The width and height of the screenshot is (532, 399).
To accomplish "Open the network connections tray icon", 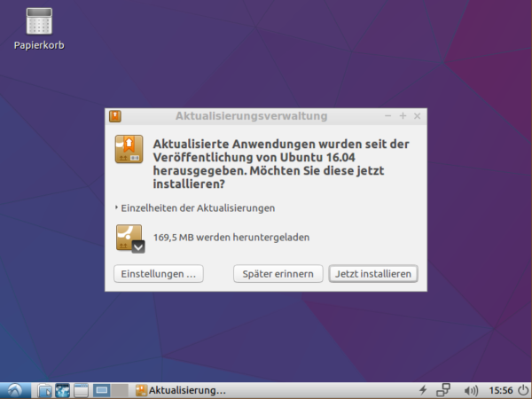I will pos(443,390).
